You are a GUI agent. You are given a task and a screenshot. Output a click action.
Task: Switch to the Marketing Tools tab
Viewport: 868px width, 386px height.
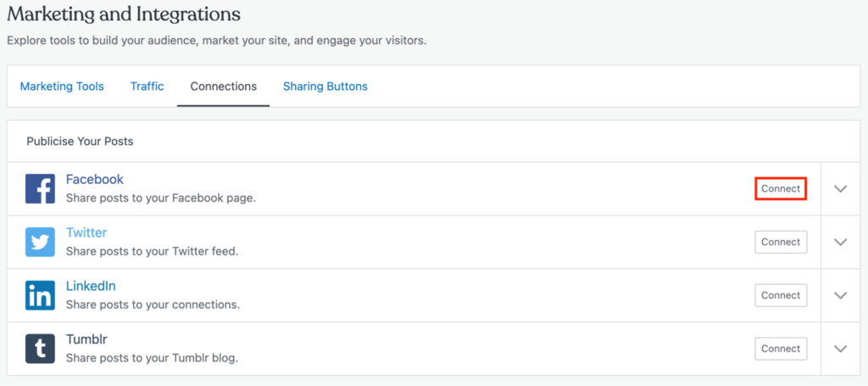click(x=62, y=87)
